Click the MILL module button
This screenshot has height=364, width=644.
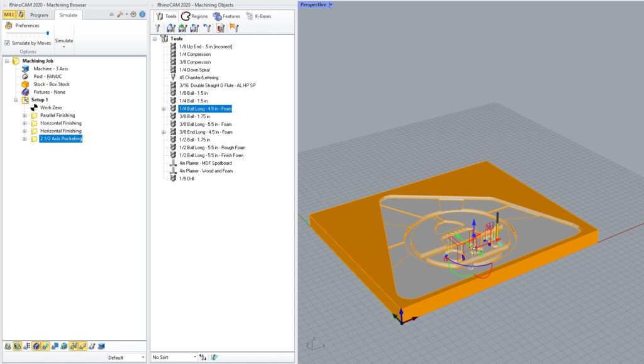pyautogui.click(x=9, y=14)
